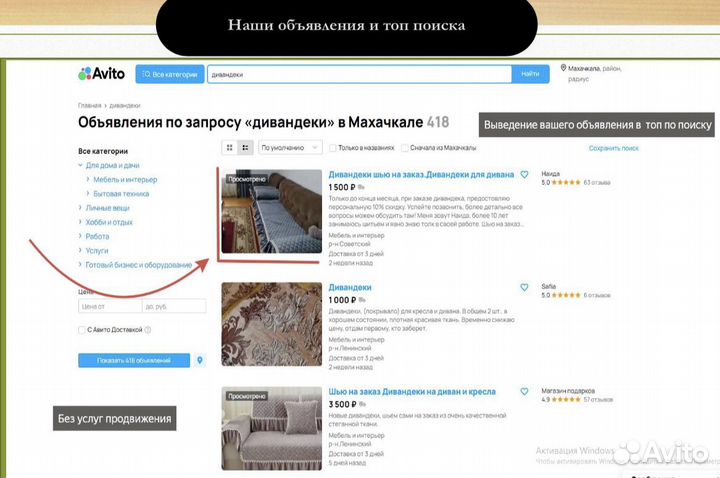
Task: Open the По умолчанию sorting dropdown
Action: pyautogui.click(x=290, y=147)
